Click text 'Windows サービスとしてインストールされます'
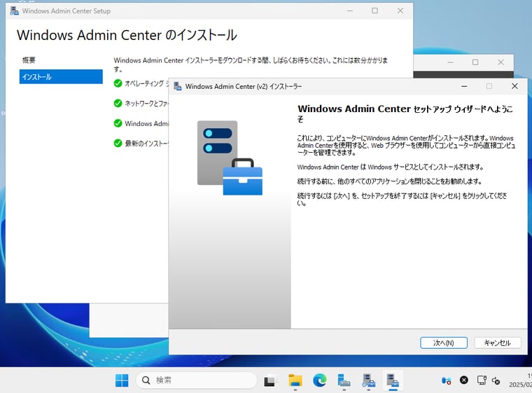Viewport: 532px width, 393px height. [x=424, y=167]
